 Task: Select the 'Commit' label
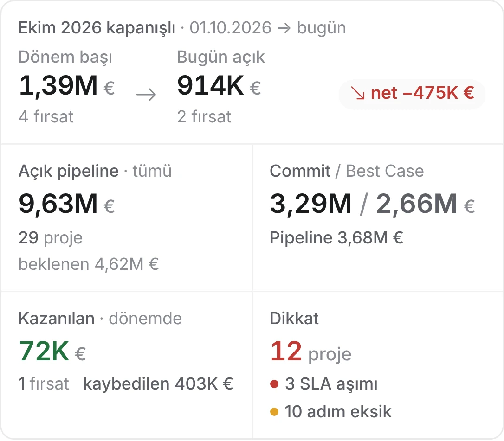tap(300, 171)
